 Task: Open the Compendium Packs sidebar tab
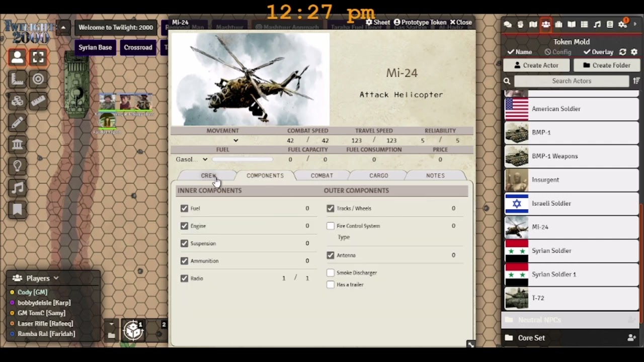610,24
